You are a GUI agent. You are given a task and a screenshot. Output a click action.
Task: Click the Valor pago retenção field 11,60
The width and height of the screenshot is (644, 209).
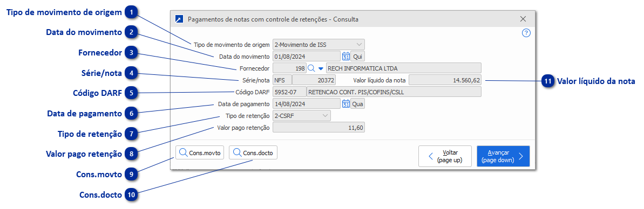point(318,128)
